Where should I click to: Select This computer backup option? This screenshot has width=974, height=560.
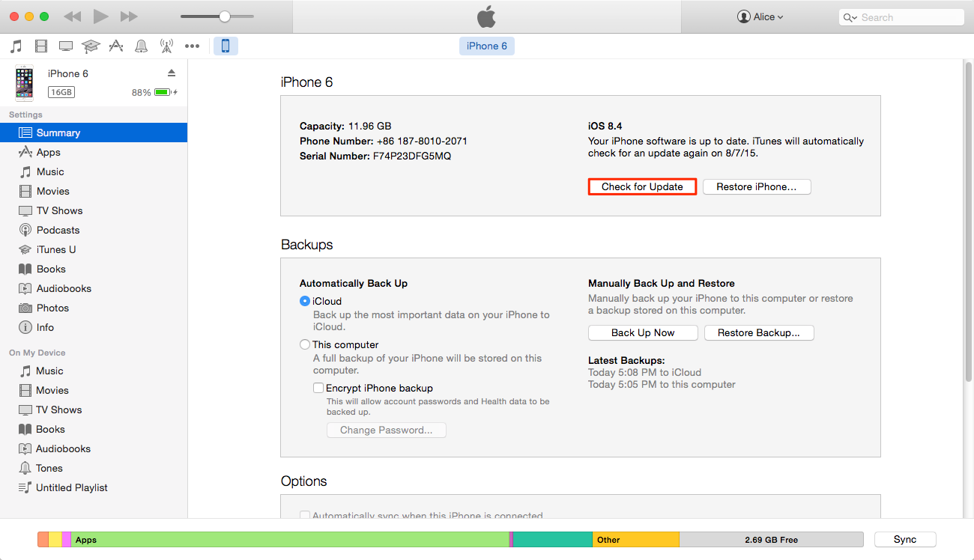coord(305,345)
